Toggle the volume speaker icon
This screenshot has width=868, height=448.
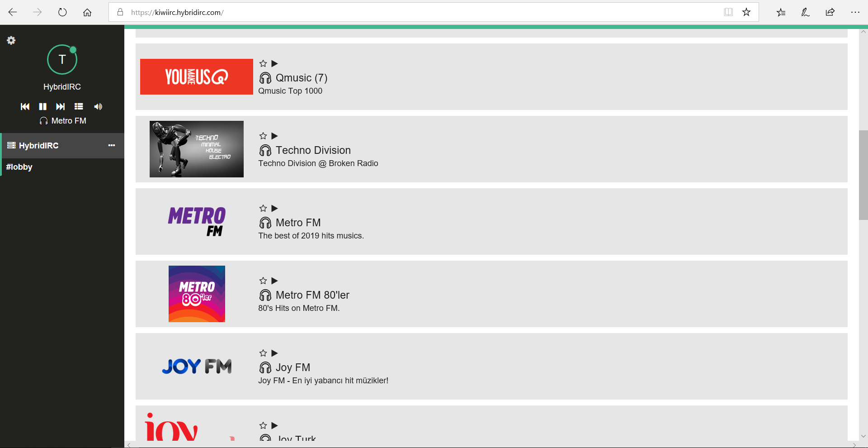click(x=98, y=106)
